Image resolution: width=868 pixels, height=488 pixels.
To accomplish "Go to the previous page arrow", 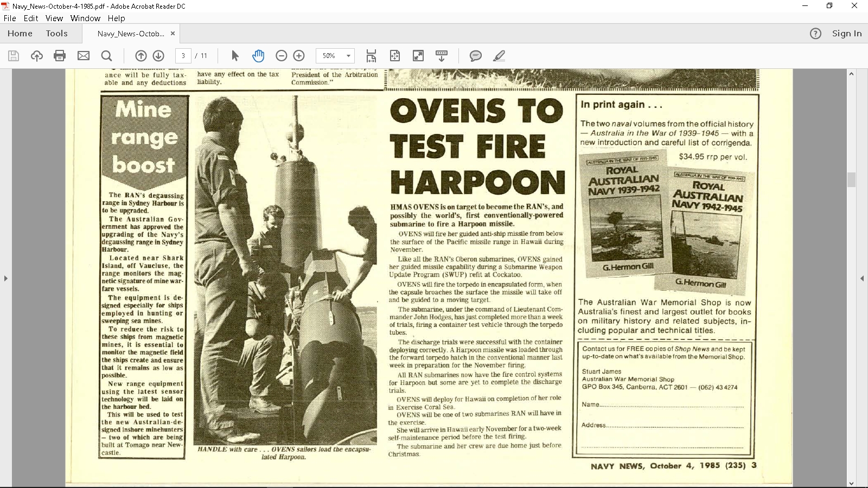I will [141, 56].
